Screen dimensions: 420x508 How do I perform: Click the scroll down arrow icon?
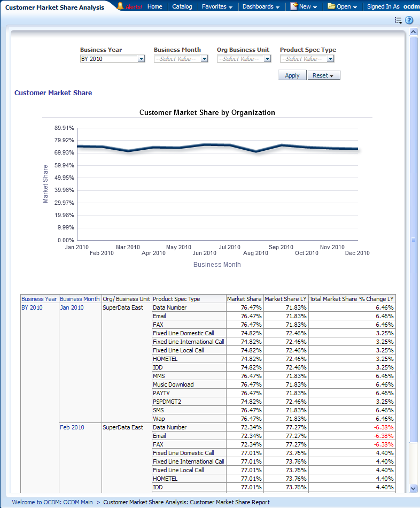coord(413,488)
